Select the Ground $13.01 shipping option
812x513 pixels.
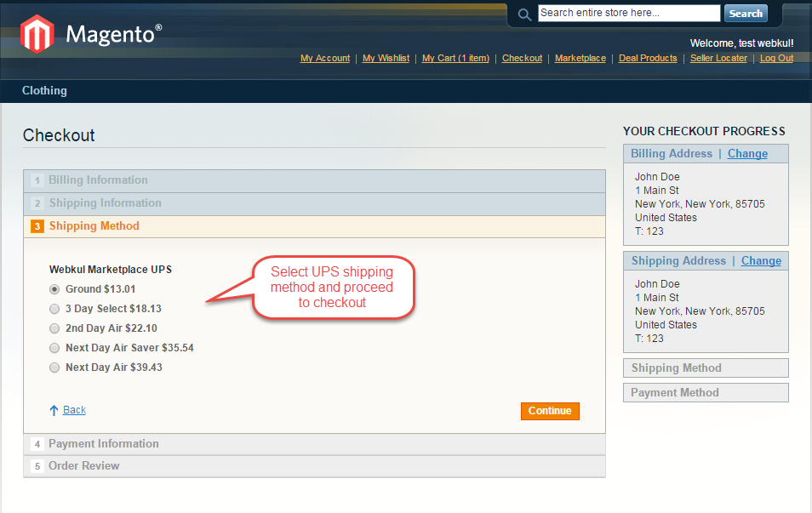coord(54,289)
